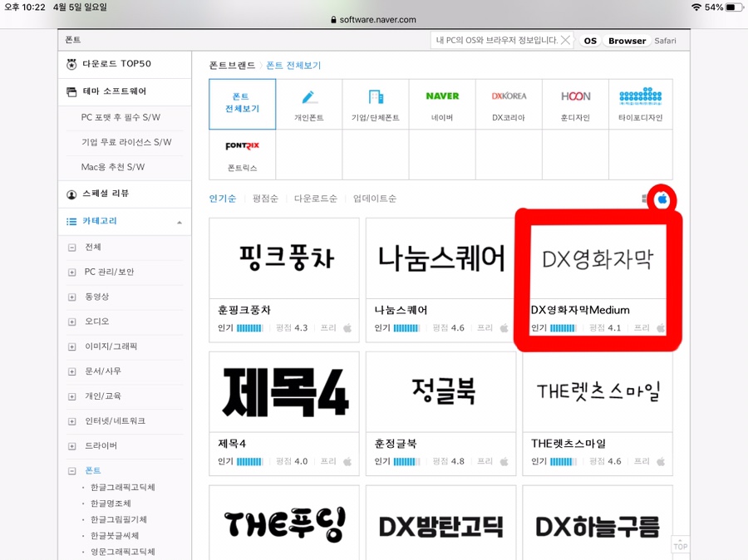Open the DX영화자막Medium title link
Image resolution: width=748 pixels, height=560 pixels.
(x=580, y=310)
